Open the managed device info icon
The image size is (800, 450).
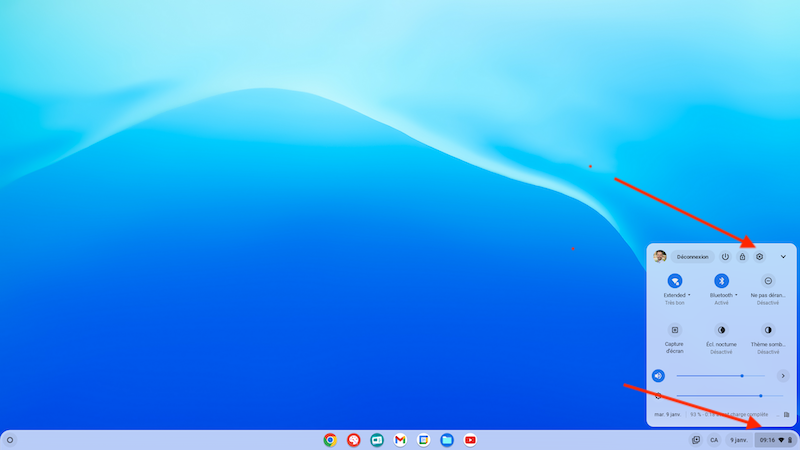pos(786,415)
